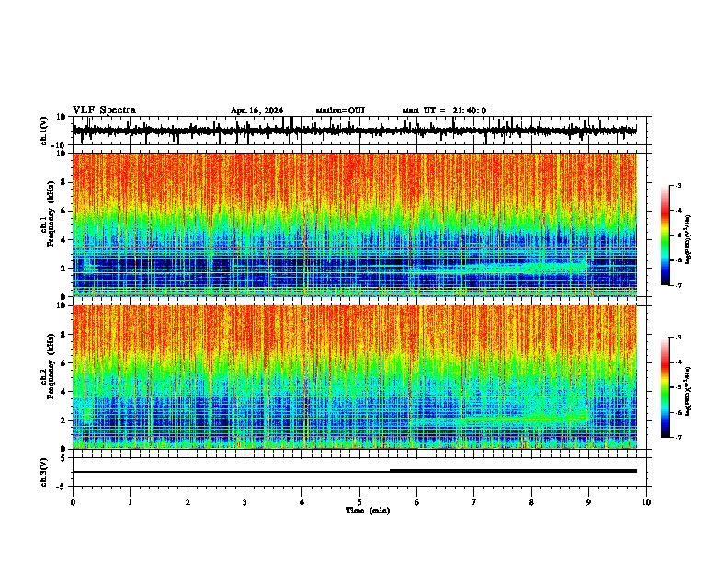Click the "1" tick on the time axis

[x=130, y=502]
